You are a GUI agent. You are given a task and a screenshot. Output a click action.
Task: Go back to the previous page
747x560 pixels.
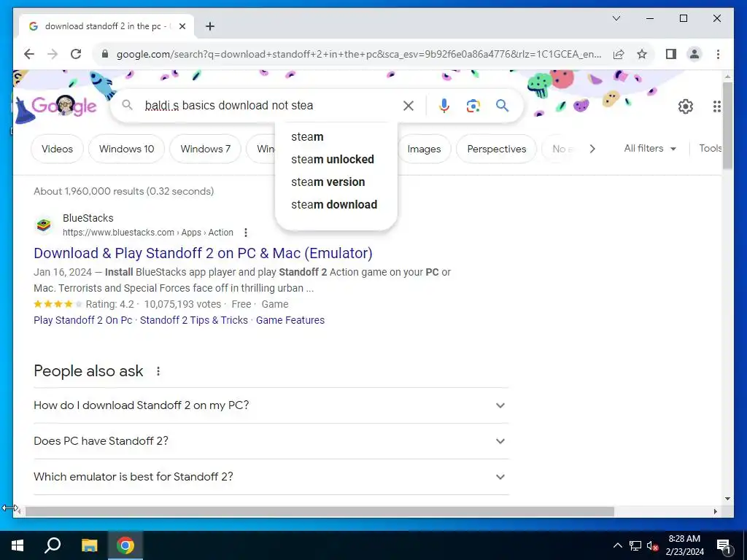pyautogui.click(x=29, y=54)
